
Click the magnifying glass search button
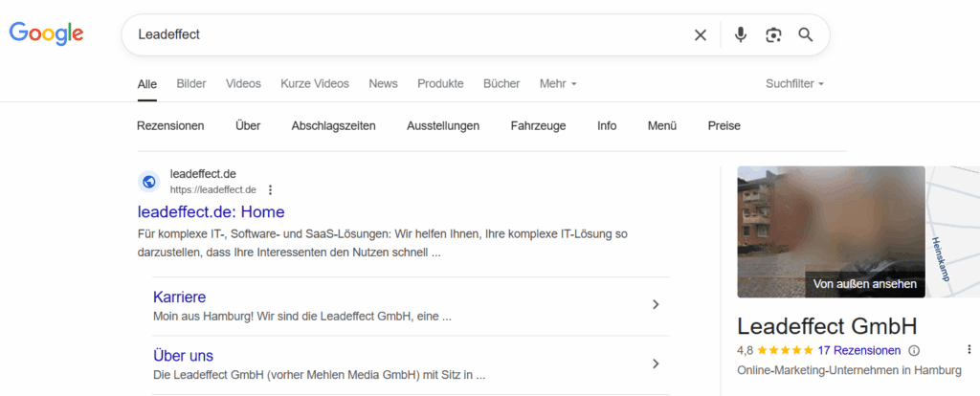tap(806, 35)
